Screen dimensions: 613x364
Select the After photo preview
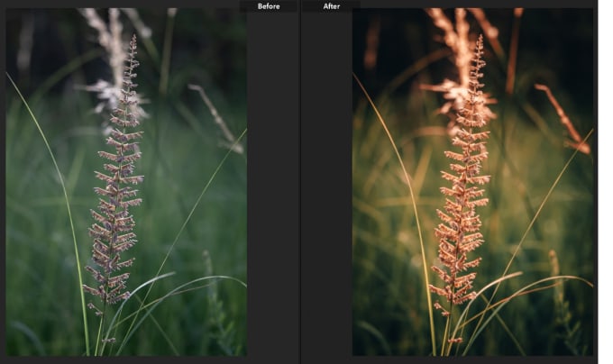[472, 182]
